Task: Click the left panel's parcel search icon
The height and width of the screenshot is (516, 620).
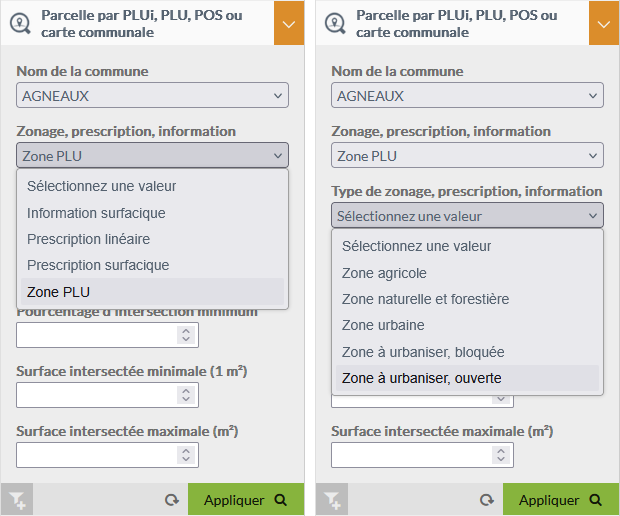Action: pyautogui.click(x=20, y=24)
